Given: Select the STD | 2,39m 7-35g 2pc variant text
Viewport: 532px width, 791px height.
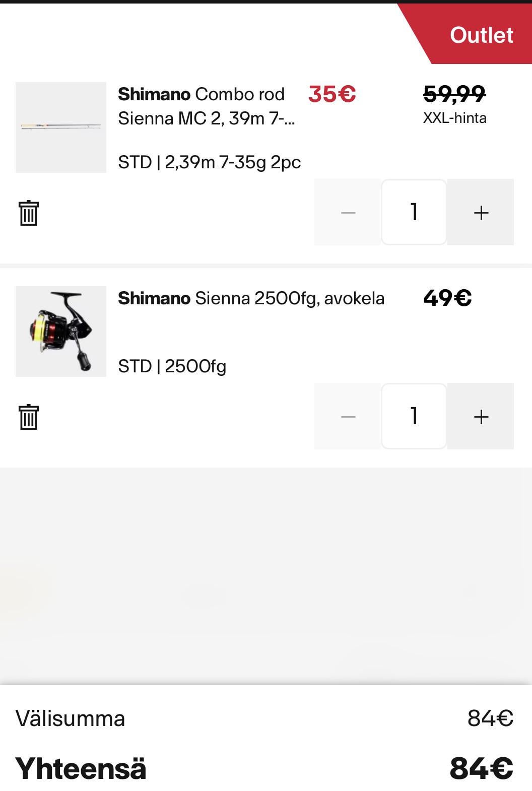Looking at the screenshot, I should click(209, 162).
